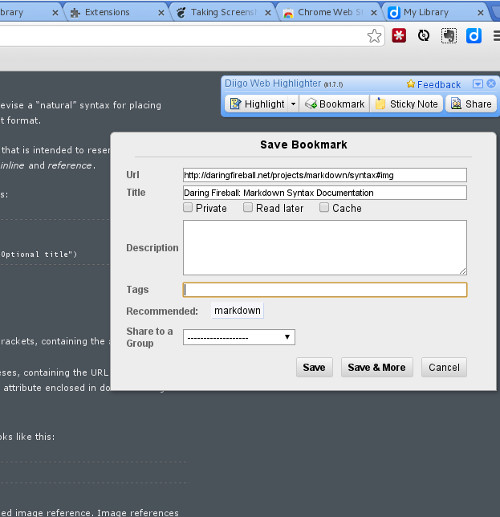Close the Chrome Web Store tab
Screen dimensions: 500x517
(x=374, y=13)
